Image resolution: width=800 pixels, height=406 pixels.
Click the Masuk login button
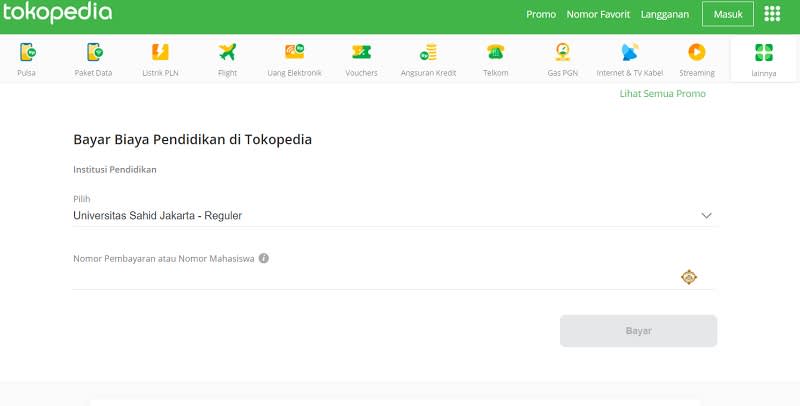coord(728,14)
